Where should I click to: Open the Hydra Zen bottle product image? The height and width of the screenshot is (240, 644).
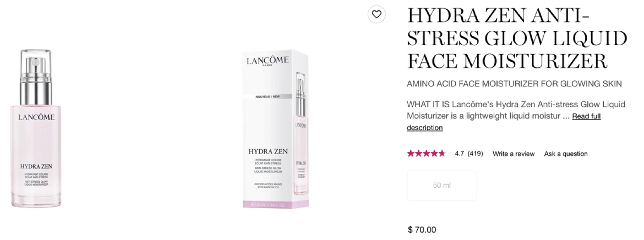pos(36,128)
